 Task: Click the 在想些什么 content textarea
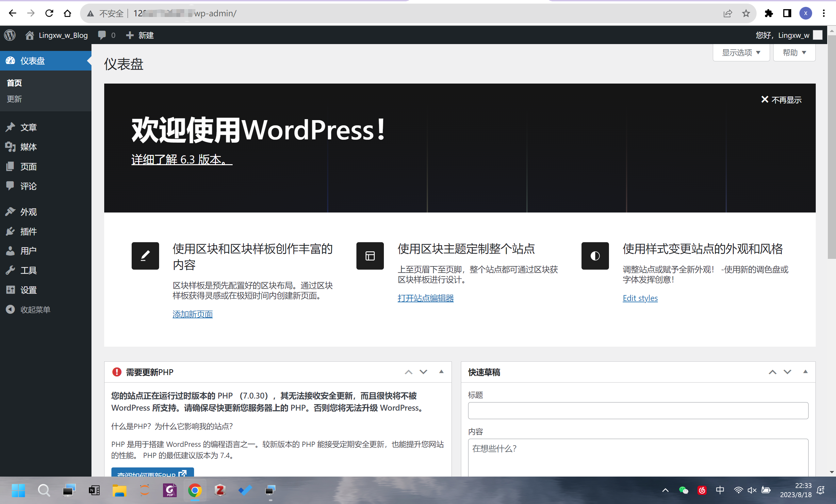point(638,458)
